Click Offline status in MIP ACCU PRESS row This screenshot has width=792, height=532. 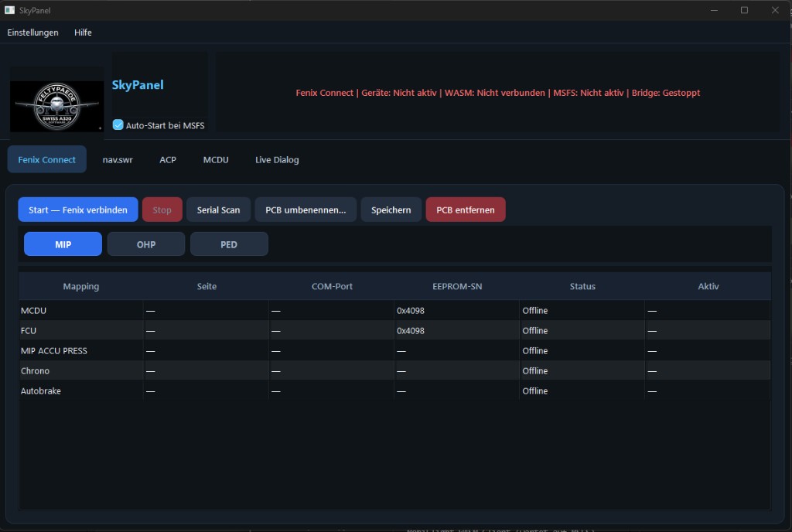point(535,351)
